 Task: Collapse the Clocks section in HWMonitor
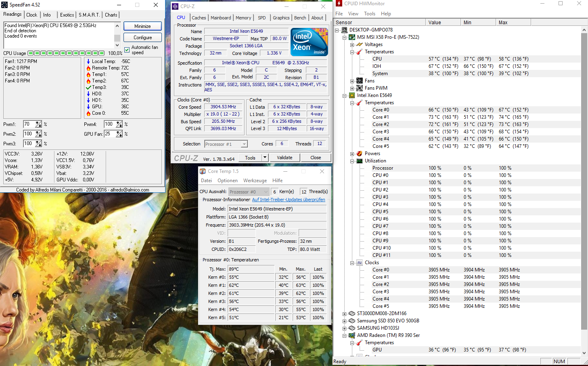coord(352,263)
